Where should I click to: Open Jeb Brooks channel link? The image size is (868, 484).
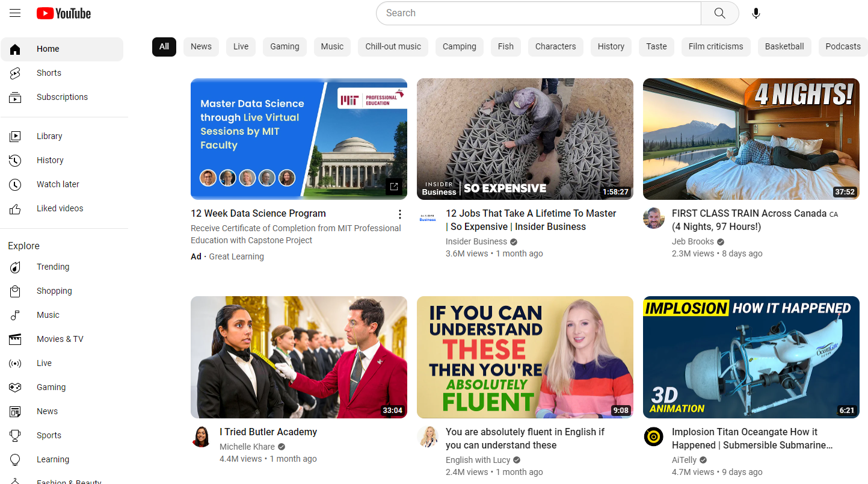coord(692,241)
